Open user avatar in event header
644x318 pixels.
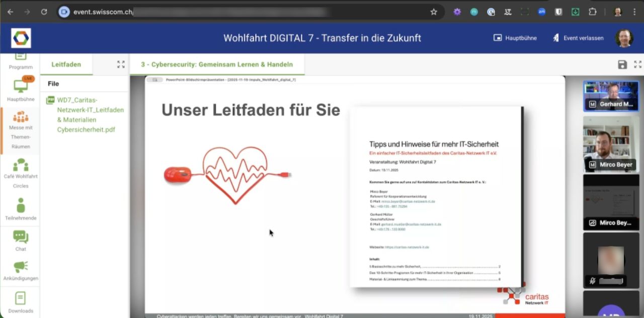point(624,38)
